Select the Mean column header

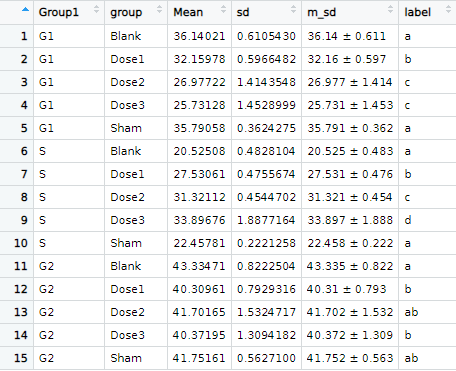click(x=188, y=12)
